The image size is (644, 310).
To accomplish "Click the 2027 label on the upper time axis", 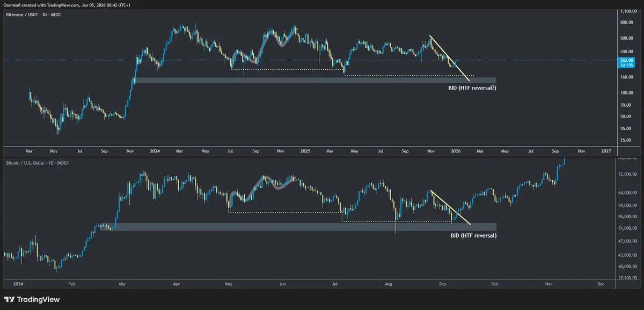I will point(606,152).
